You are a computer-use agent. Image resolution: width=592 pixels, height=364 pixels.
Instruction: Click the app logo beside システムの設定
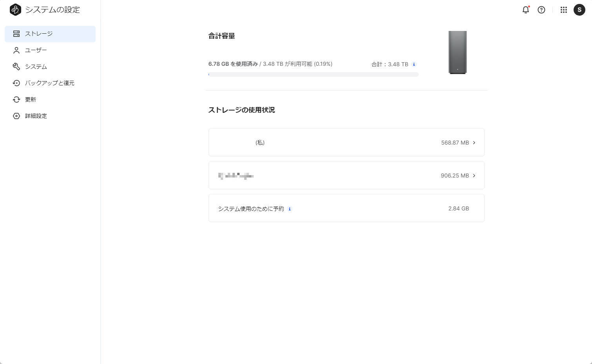[x=15, y=10]
